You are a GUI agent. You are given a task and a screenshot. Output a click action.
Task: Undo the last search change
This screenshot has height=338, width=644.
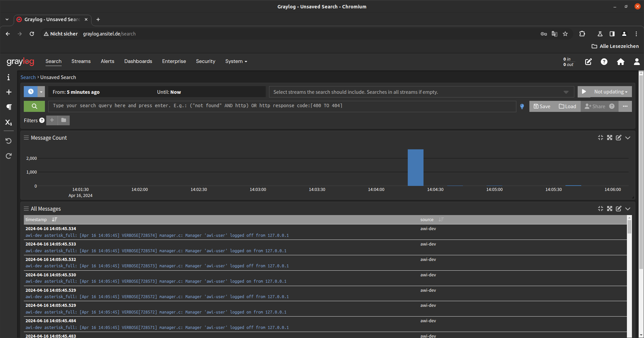coord(9,141)
